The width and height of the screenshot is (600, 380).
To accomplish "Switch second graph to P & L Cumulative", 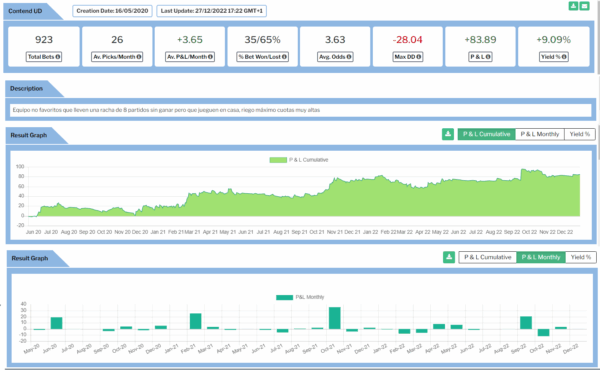I will pos(488,257).
